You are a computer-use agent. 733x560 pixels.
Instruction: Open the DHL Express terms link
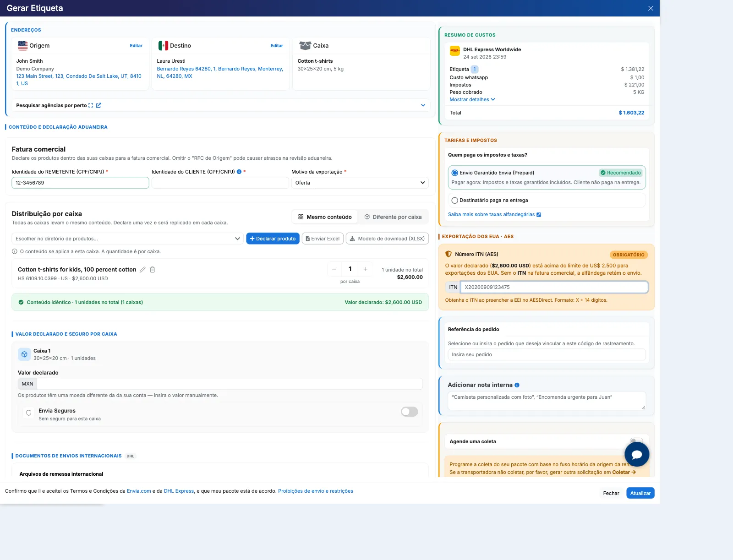[179, 491]
